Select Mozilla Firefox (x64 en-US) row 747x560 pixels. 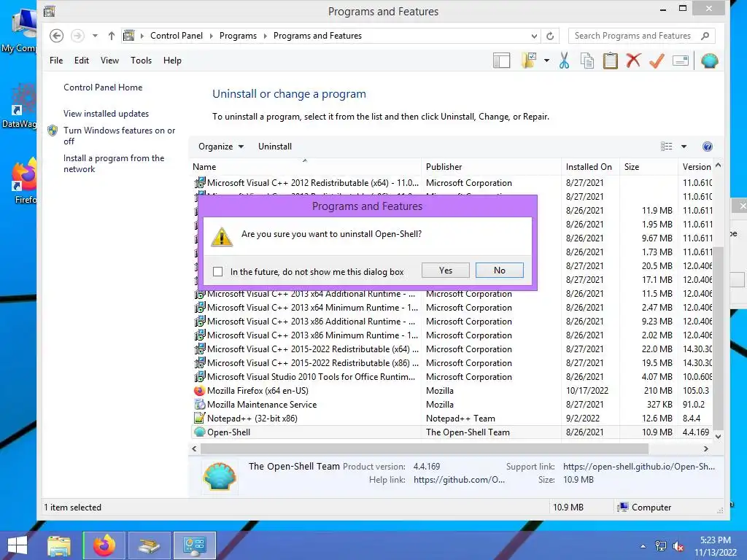point(451,391)
